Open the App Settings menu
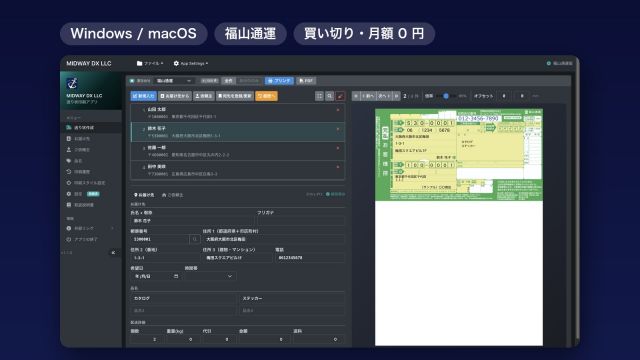The height and width of the screenshot is (360, 640). pyautogui.click(x=191, y=63)
